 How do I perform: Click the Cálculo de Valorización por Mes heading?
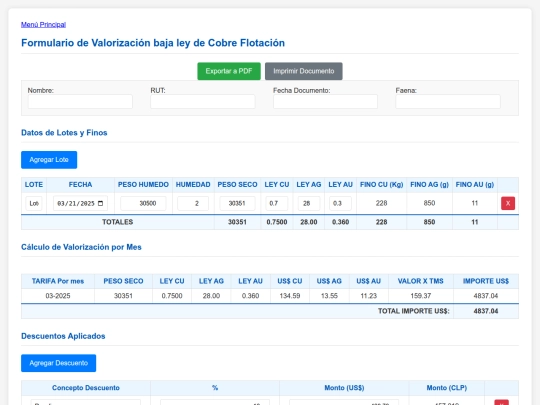(x=81, y=247)
